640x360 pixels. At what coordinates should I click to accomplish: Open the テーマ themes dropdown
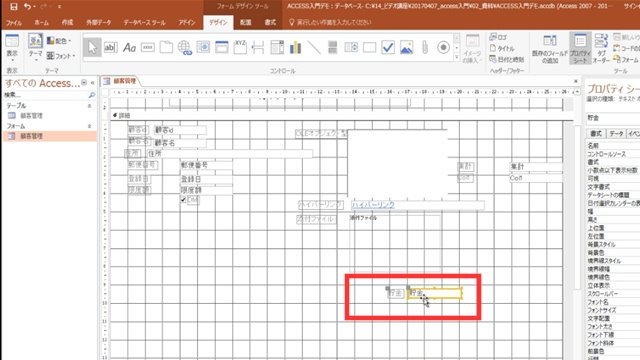click(36, 48)
